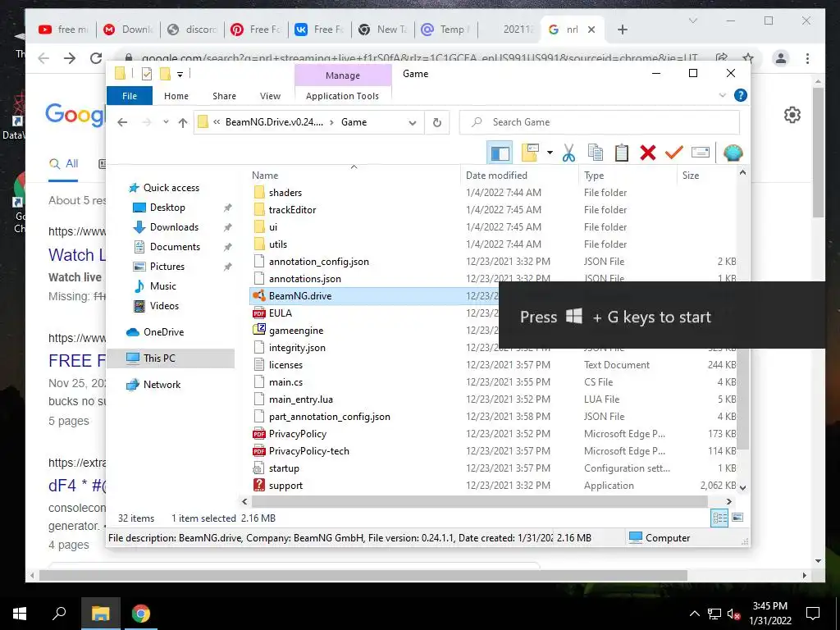Switch to the discord Chrome tab

coord(193,30)
